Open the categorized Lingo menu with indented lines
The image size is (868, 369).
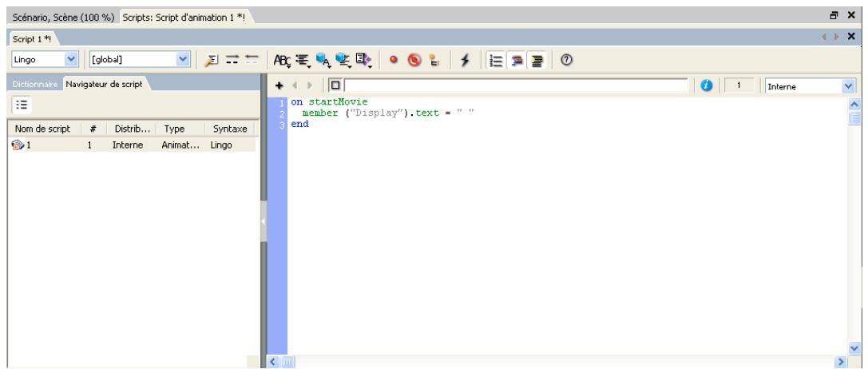point(303,61)
